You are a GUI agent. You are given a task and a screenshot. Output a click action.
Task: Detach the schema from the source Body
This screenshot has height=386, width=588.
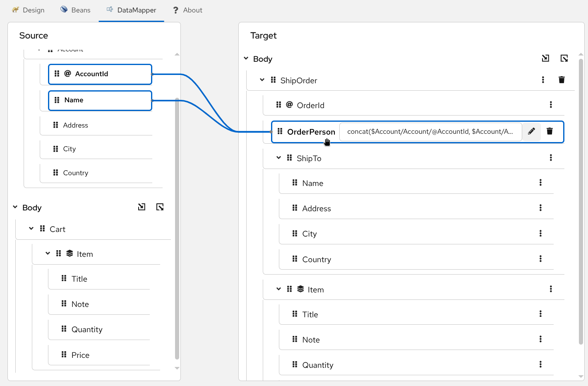160,207
